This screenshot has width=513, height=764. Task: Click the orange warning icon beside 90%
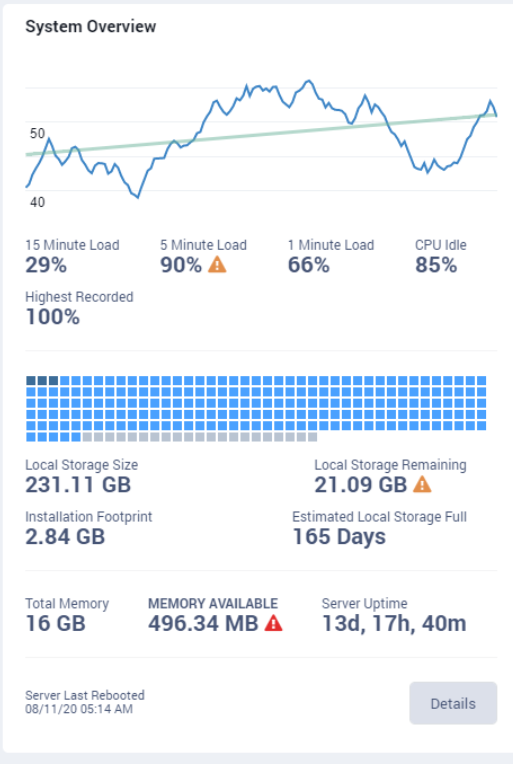click(x=217, y=265)
